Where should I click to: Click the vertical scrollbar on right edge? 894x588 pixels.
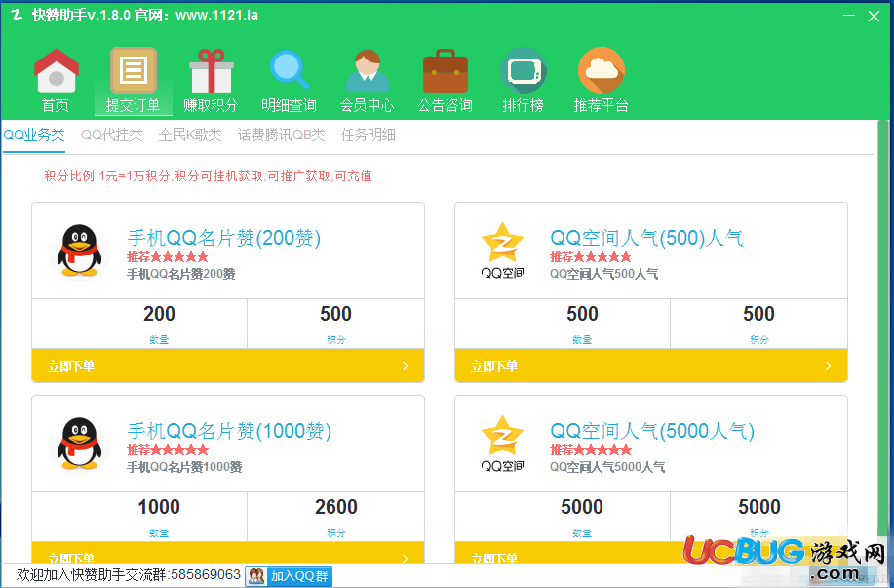point(883,329)
